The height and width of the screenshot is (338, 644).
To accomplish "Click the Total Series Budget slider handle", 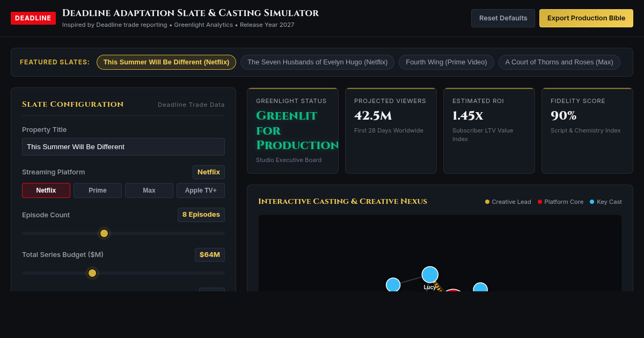I will 92,273.
